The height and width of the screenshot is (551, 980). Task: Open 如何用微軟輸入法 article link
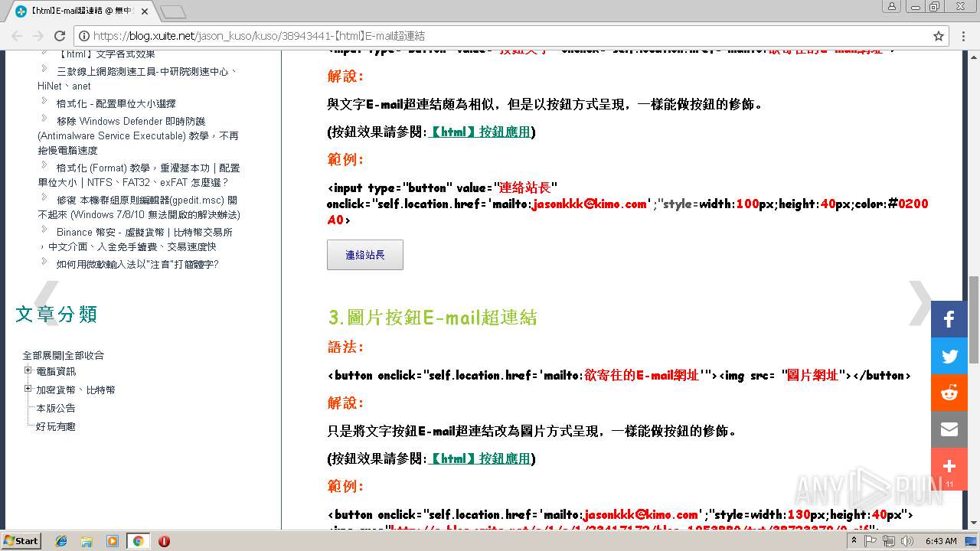click(x=138, y=264)
